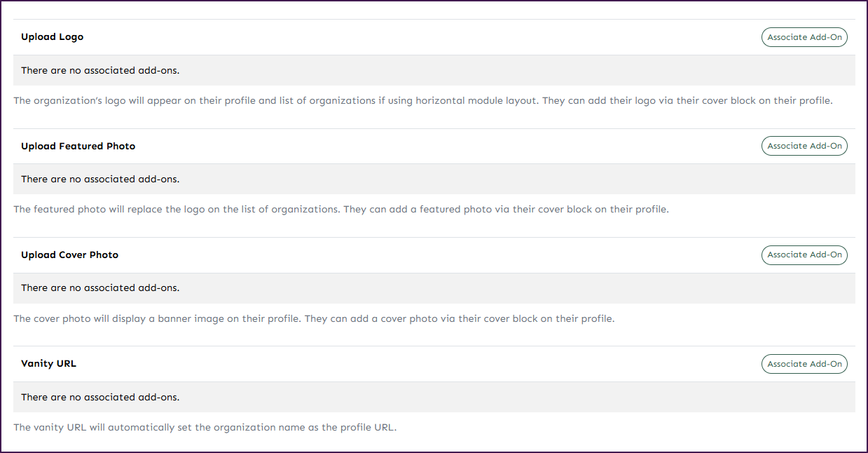This screenshot has height=453, width=868.
Task: Click the vanity URL description text
Action: pyautogui.click(x=205, y=428)
